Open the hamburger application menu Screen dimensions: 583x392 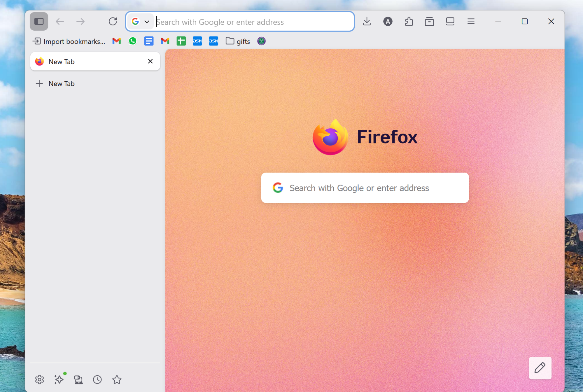[471, 22]
